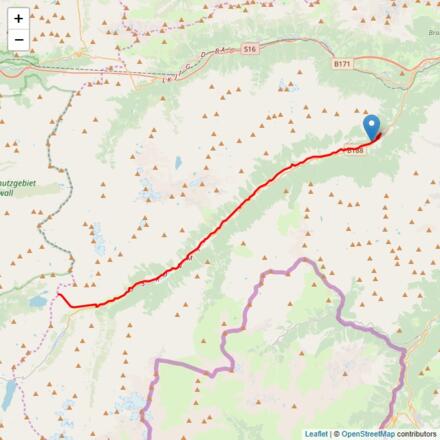Click the S16 road shield label
The height and width of the screenshot is (440, 440).
249,49
